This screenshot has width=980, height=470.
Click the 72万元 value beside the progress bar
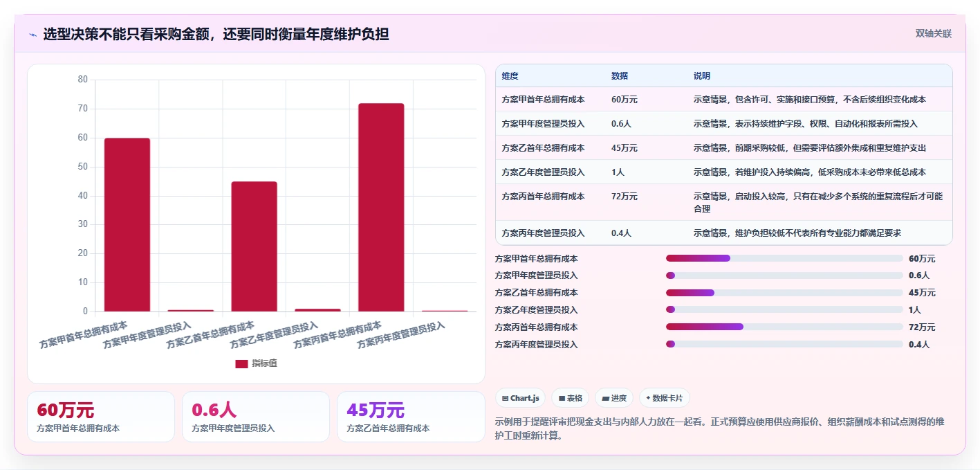[x=922, y=327]
